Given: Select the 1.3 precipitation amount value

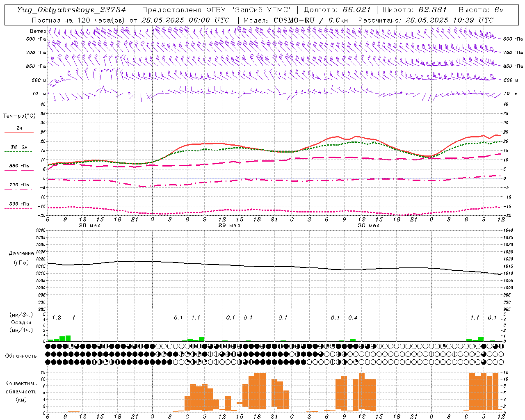Looking at the screenshot, I should 57,318.
